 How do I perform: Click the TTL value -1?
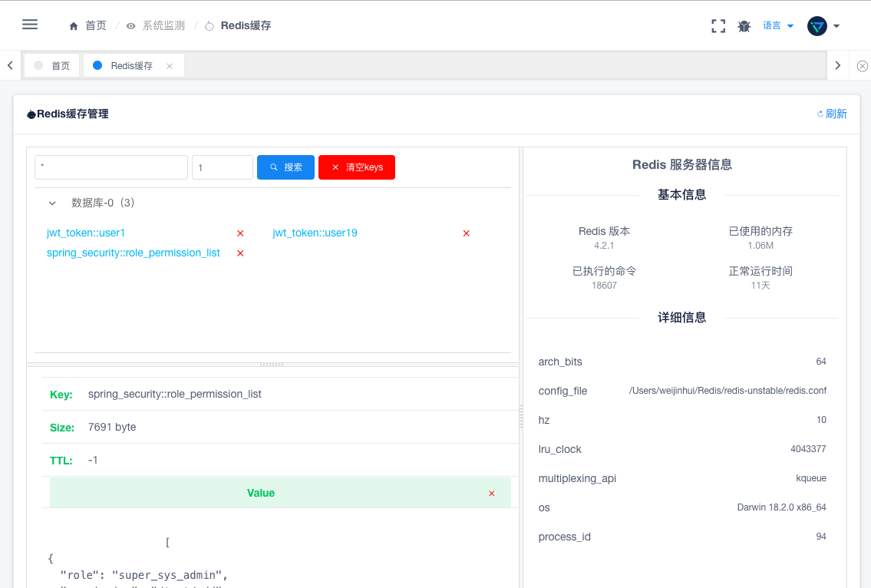coord(93,460)
